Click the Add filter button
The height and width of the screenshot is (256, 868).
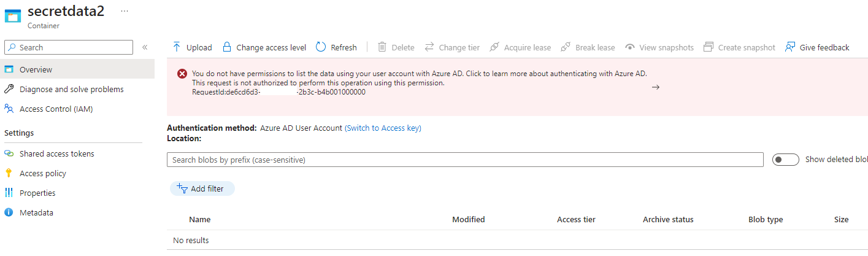202,188
